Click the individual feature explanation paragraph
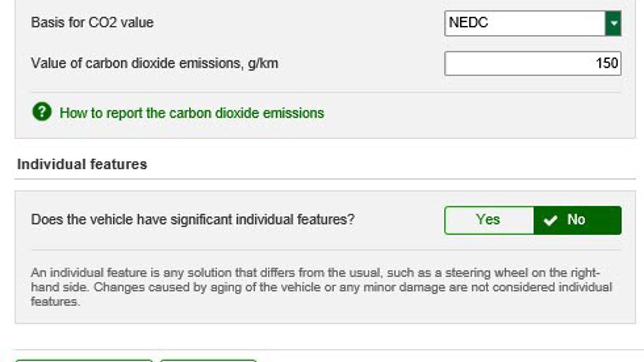644x362 pixels. point(321,287)
